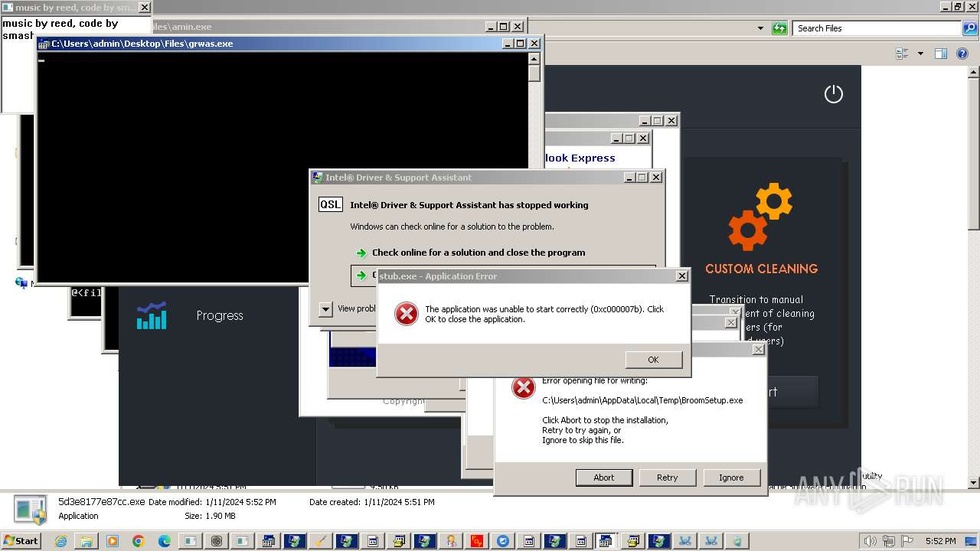Click the red PDF-style icon in the taskbar
The height and width of the screenshot is (551, 980).
pos(476,541)
